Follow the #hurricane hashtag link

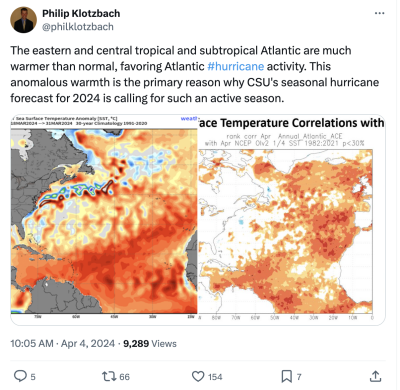[236, 66]
